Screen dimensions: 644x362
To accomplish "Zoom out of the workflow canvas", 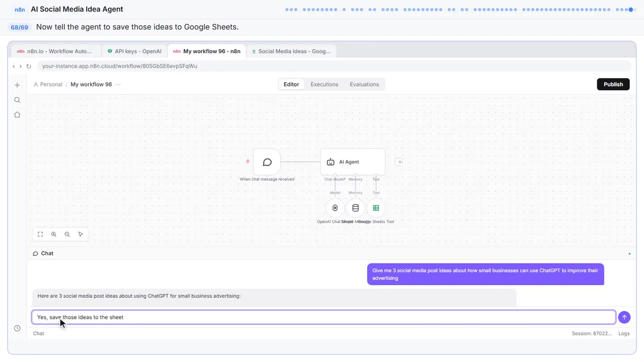I will 67,234.
